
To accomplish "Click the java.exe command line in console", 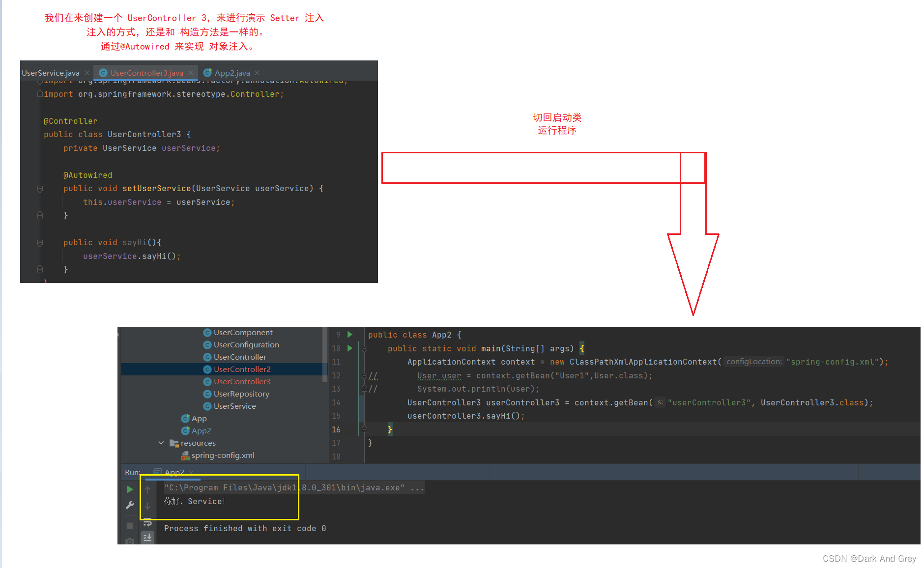I will (294, 488).
